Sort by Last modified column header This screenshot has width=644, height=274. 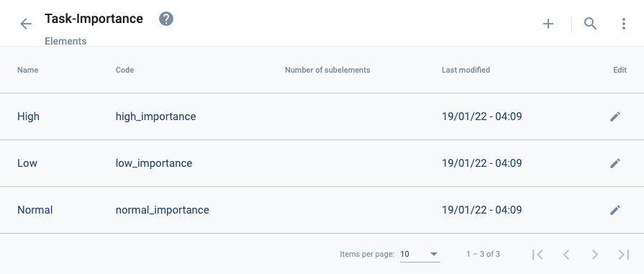point(466,70)
